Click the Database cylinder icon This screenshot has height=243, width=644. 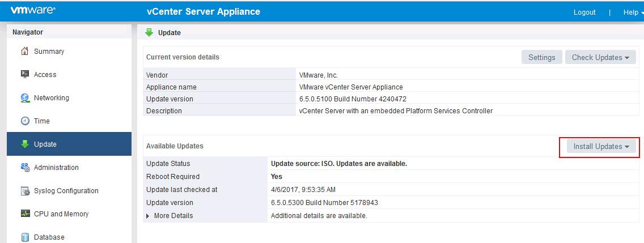pyautogui.click(x=25, y=237)
